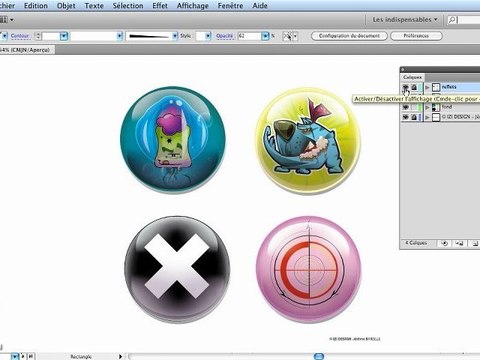Click the 4 Calques layer count text
480x360 pixels.
pos(416,243)
